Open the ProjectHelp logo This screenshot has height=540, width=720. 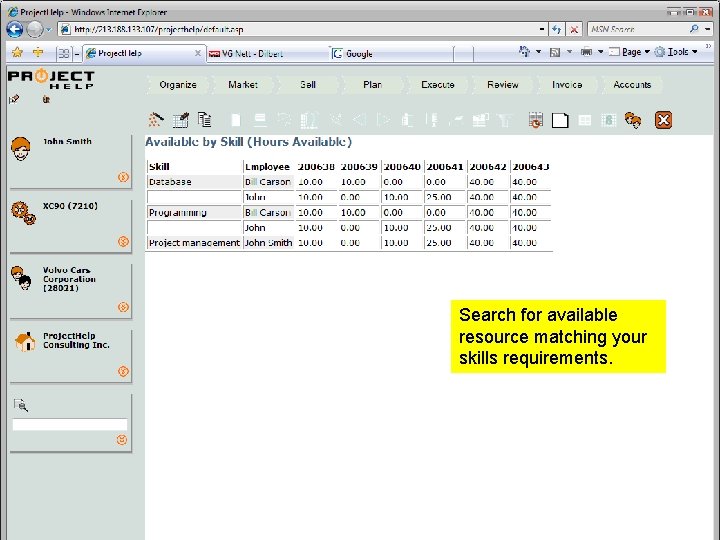click(x=51, y=79)
